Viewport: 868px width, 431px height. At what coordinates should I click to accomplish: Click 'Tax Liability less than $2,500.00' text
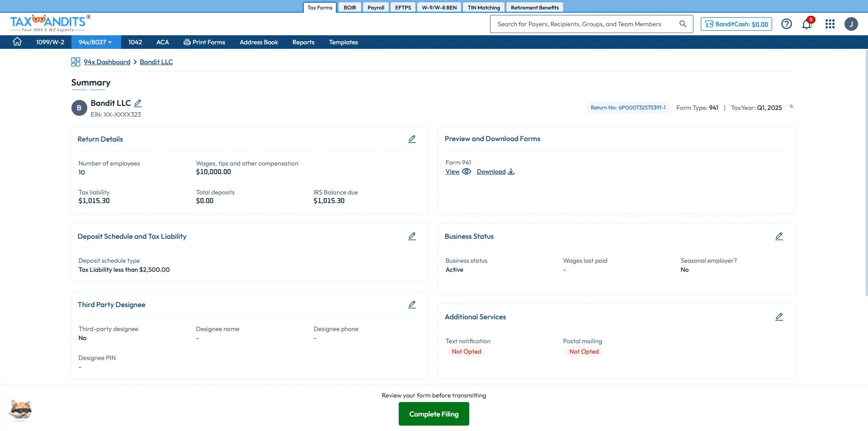(124, 270)
